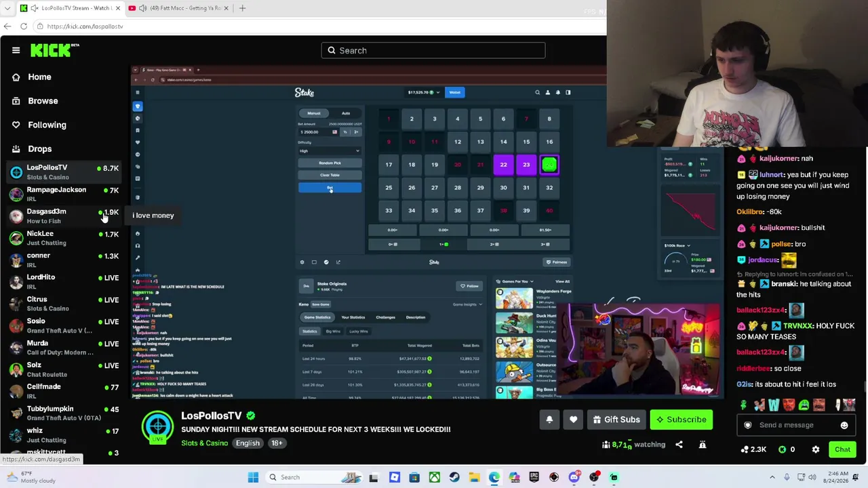
Task: Click the English language tag
Action: (248, 443)
